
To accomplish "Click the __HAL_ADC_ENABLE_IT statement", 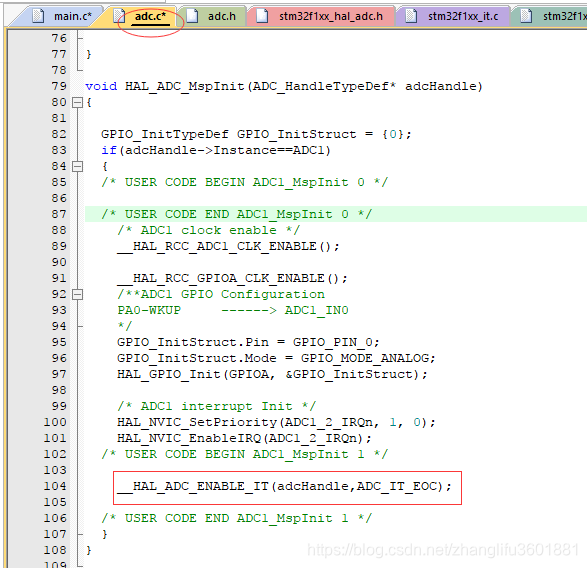I will coord(285,486).
